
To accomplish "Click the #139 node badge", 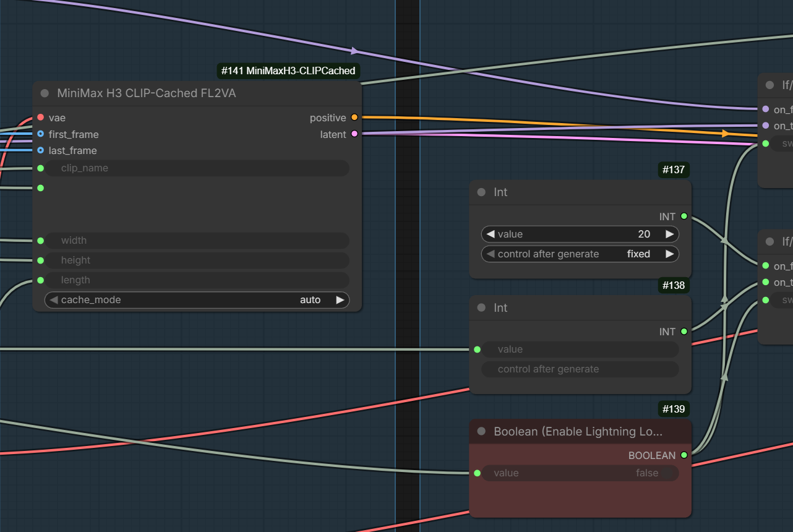I will click(x=674, y=409).
